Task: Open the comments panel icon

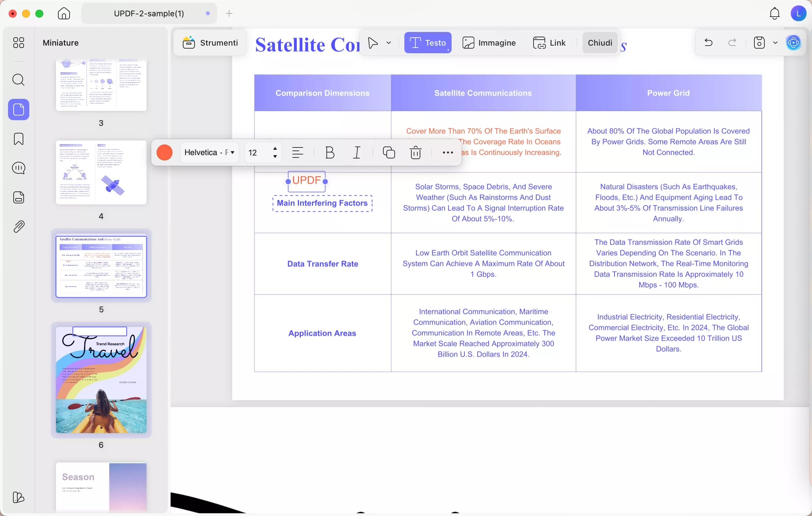Action: (x=19, y=168)
